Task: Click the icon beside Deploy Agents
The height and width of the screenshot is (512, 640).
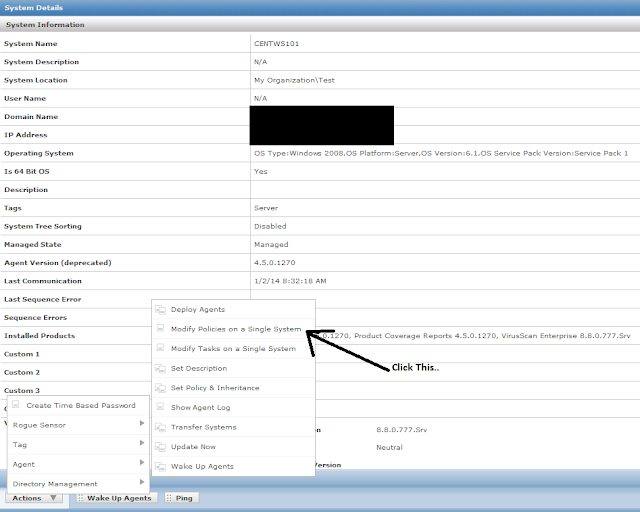Action: pos(160,310)
